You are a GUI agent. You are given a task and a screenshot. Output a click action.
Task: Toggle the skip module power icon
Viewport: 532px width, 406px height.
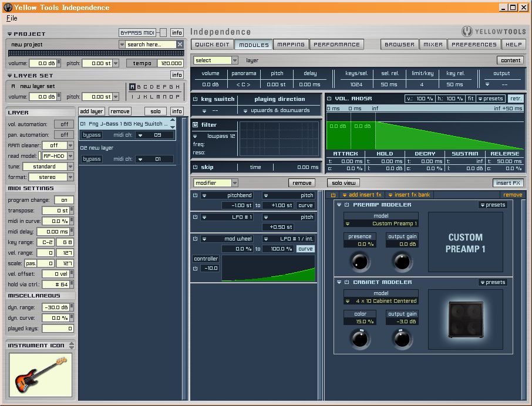195,167
